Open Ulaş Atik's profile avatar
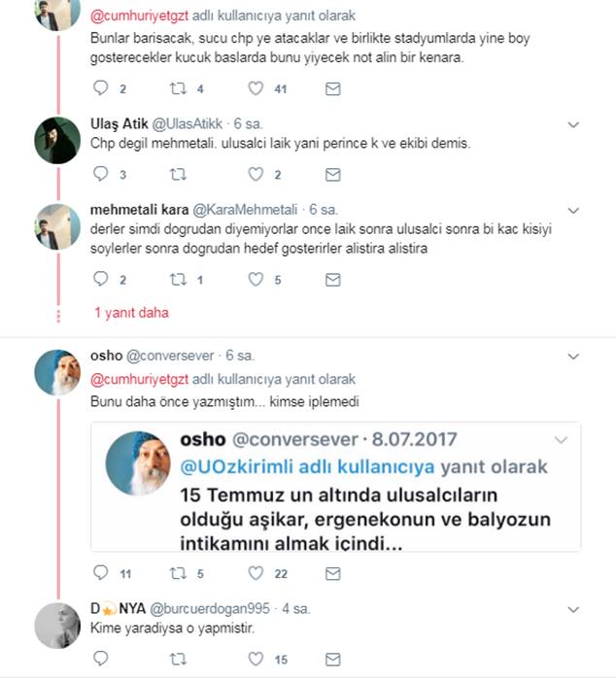 coord(57,141)
